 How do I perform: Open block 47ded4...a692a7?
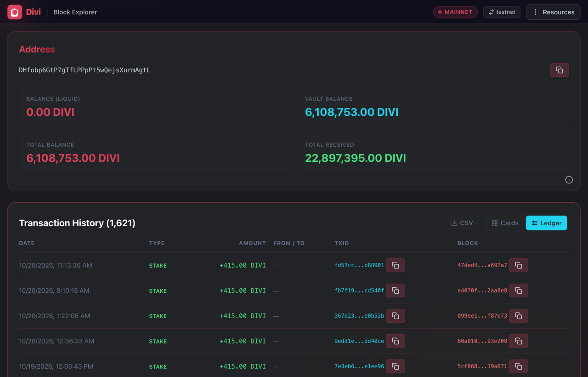(x=482, y=265)
